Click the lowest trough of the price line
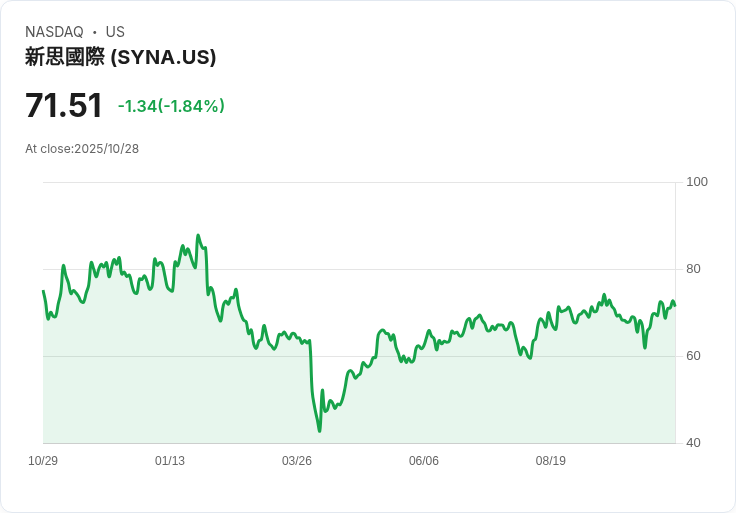The width and height of the screenshot is (736, 513). 319,431
